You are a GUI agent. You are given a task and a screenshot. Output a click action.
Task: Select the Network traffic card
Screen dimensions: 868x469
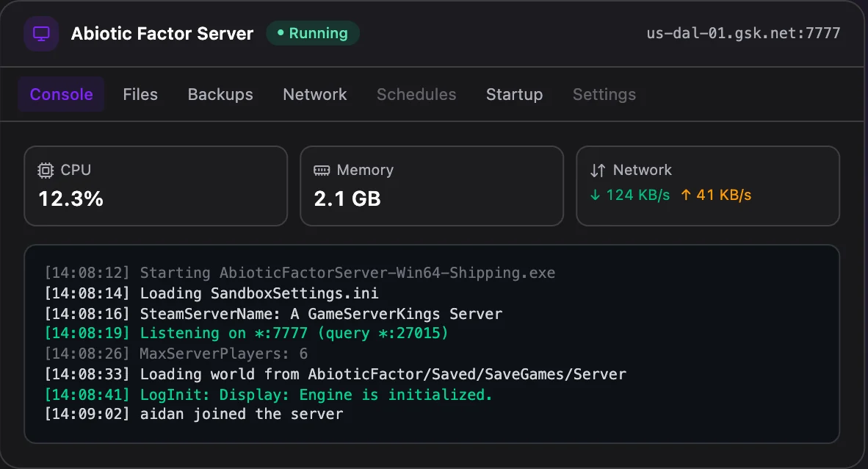click(x=708, y=186)
